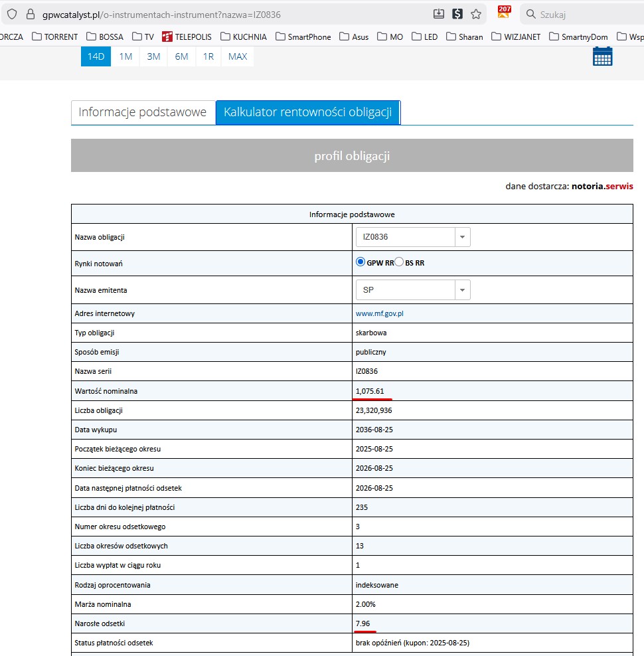644x656 pixels.
Task: Expand the Nazwa emitenta SP dropdown
Action: [462, 290]
